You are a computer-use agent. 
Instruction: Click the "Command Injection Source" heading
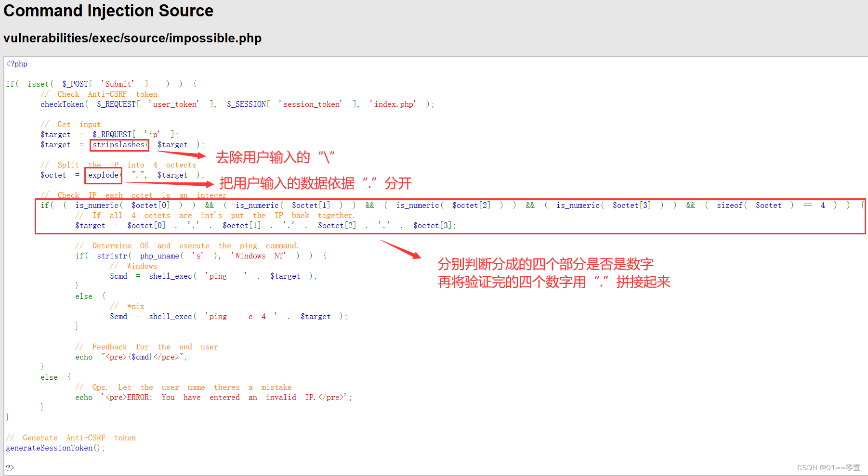[108, 11]
